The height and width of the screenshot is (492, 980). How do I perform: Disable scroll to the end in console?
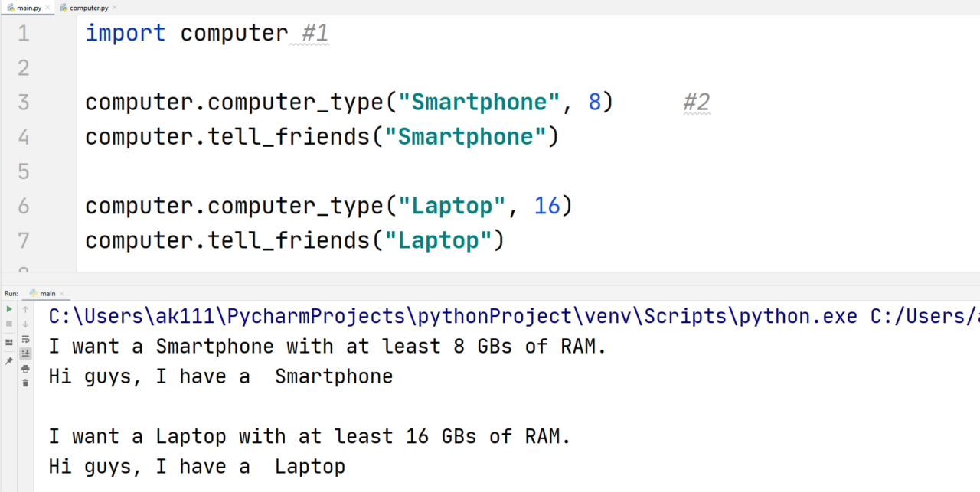tap(25, 354)
